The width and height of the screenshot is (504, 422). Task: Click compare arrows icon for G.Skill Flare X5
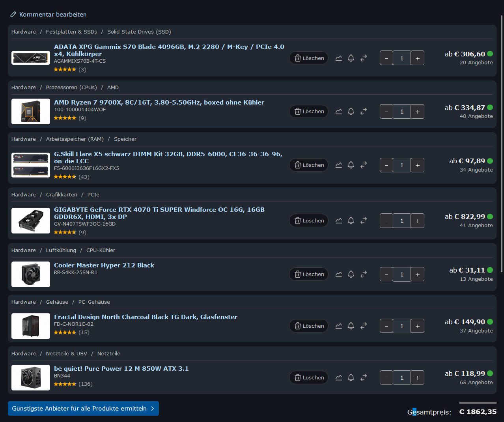(364, 165)
